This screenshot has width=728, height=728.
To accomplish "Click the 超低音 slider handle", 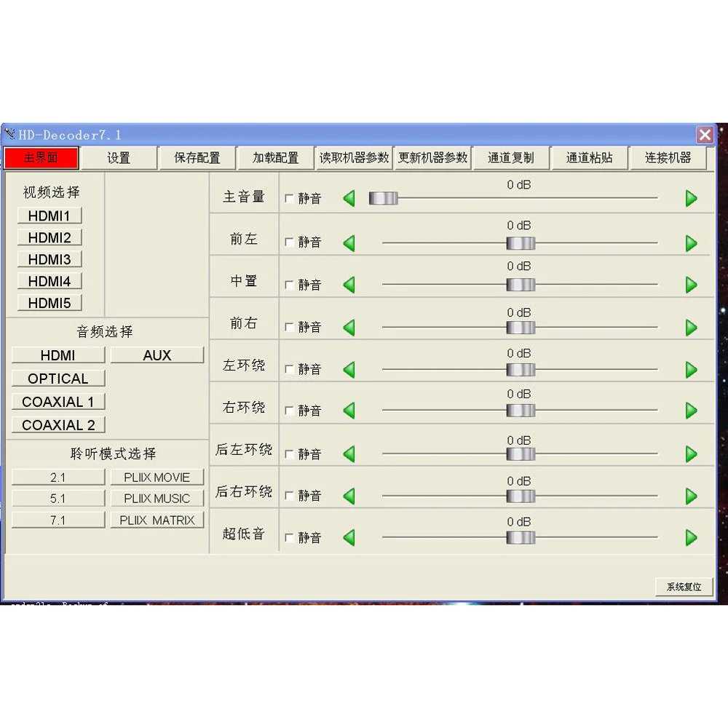I will [521, 538].
